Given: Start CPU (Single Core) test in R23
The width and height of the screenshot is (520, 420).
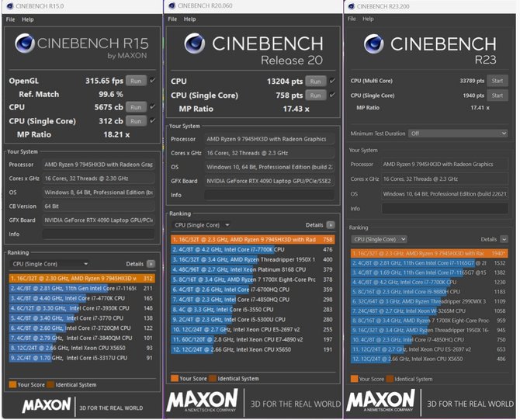Looking at the screenshot, I should 497,95.
